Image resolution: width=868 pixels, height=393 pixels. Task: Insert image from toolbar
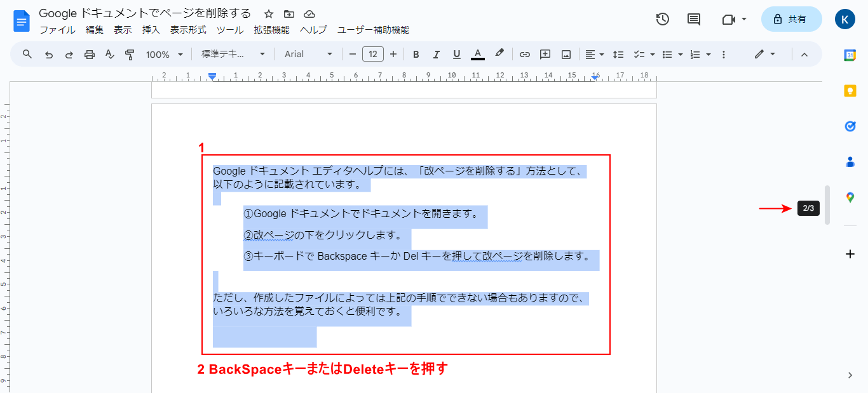(x=566, y=55)
